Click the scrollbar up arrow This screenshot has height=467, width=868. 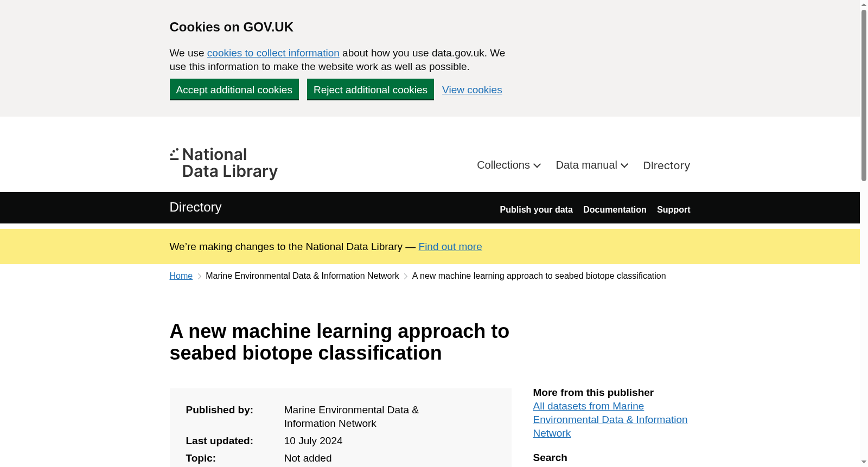coord(864,4)
